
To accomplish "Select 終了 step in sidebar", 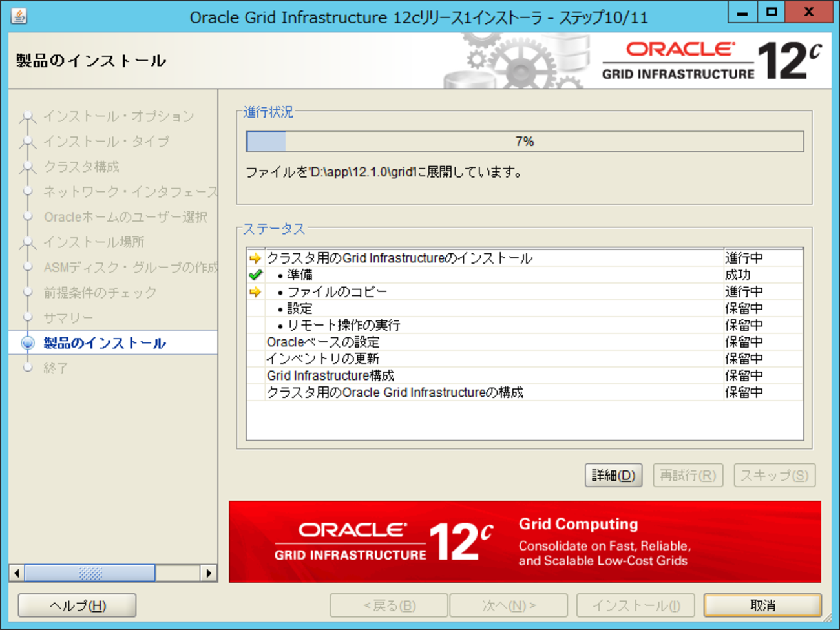I will tap(56, 368).
